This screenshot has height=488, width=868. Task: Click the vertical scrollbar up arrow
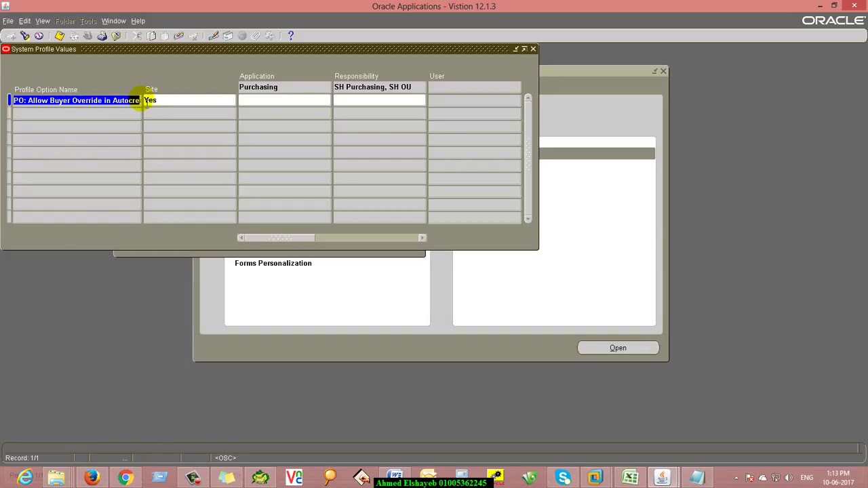(x=528, y=98)
